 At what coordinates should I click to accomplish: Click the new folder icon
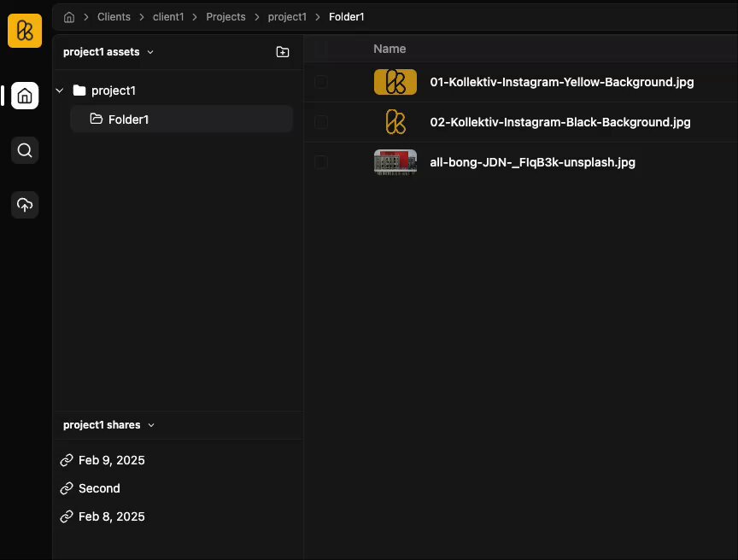tap(283, 52)
